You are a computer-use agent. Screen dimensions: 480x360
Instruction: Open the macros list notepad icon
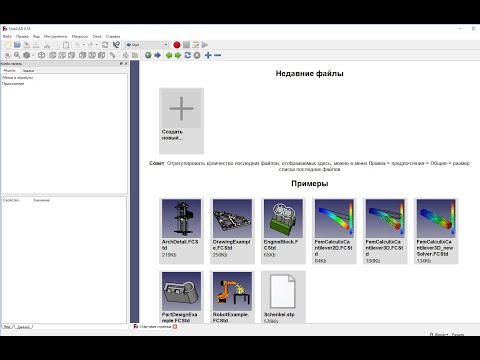(x=196, y=45)
